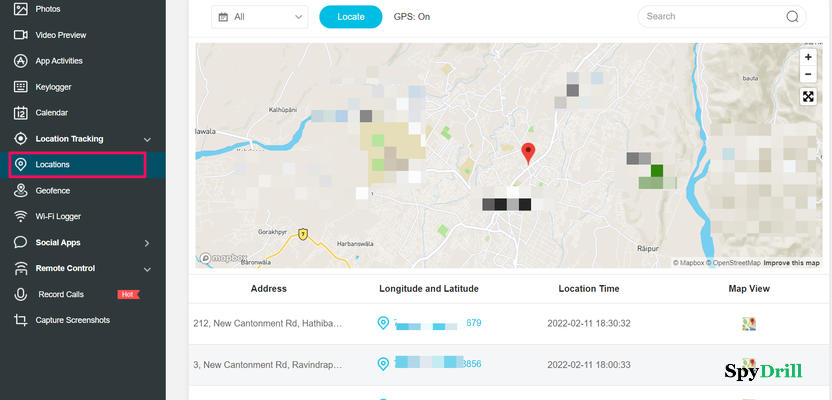
Task: Zoom in on the map
Action: click(x=808, y=58)
